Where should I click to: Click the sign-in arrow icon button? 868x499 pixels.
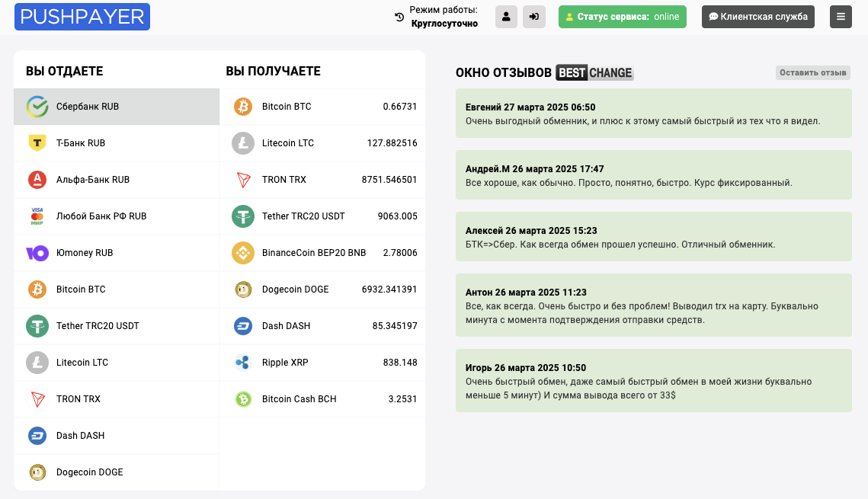(x=534, y=17)
